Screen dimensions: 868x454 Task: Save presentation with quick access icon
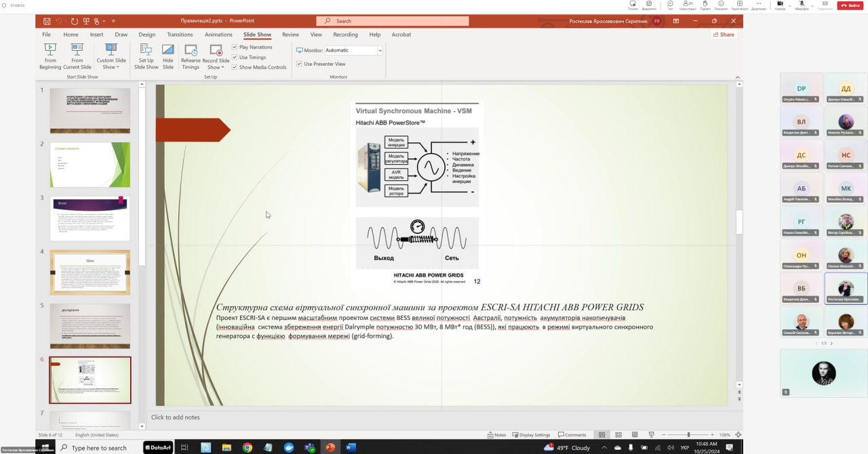coord(47,21)
